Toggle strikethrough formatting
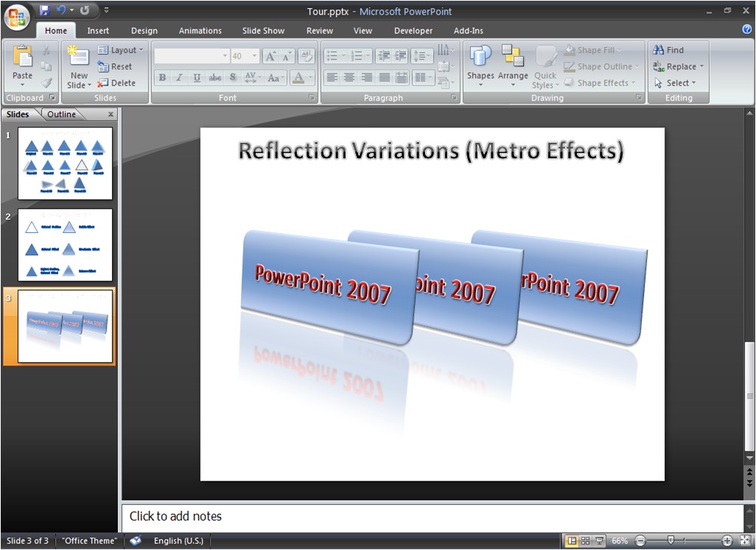Image resolution: width=756 pixels, height=550 pixels. point(215,77)
